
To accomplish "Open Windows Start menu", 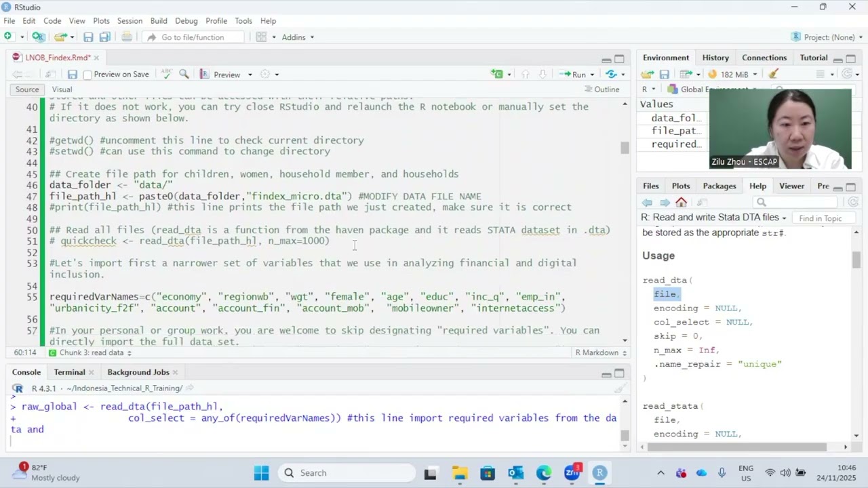I will pyautogui.click(x=261, y=473).
